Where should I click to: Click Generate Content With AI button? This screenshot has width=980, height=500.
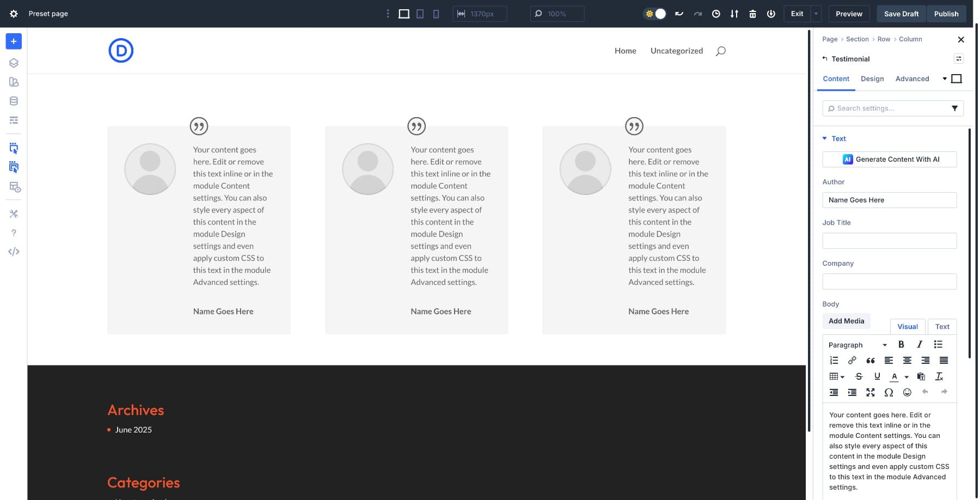pos(890,160)
